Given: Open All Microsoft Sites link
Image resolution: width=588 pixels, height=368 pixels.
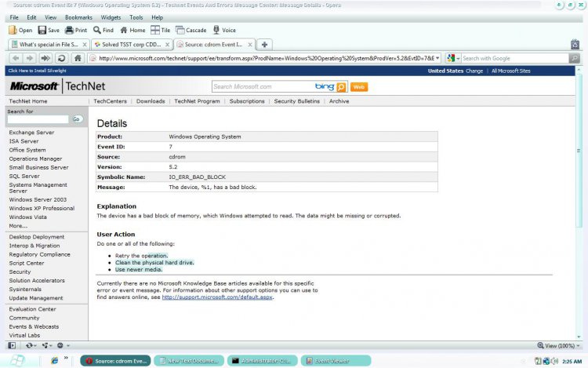Looking at the screenshot, I should coord(510,71).
